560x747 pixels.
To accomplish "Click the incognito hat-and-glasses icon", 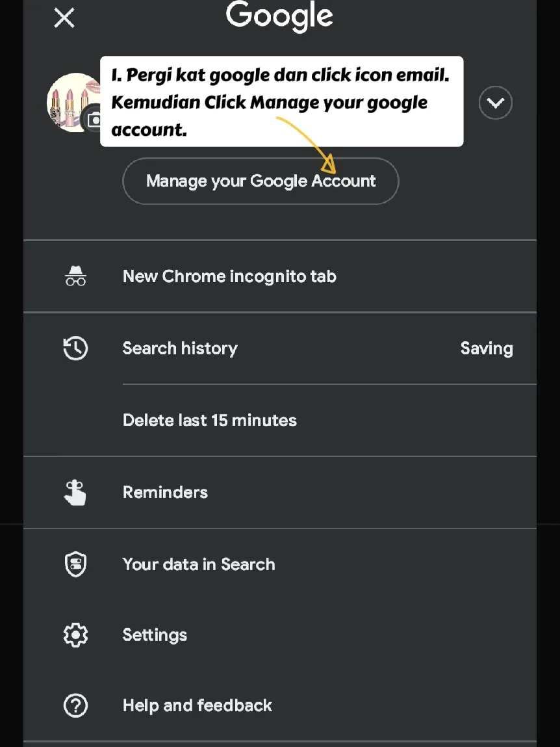I will click(x=75, y=276).
